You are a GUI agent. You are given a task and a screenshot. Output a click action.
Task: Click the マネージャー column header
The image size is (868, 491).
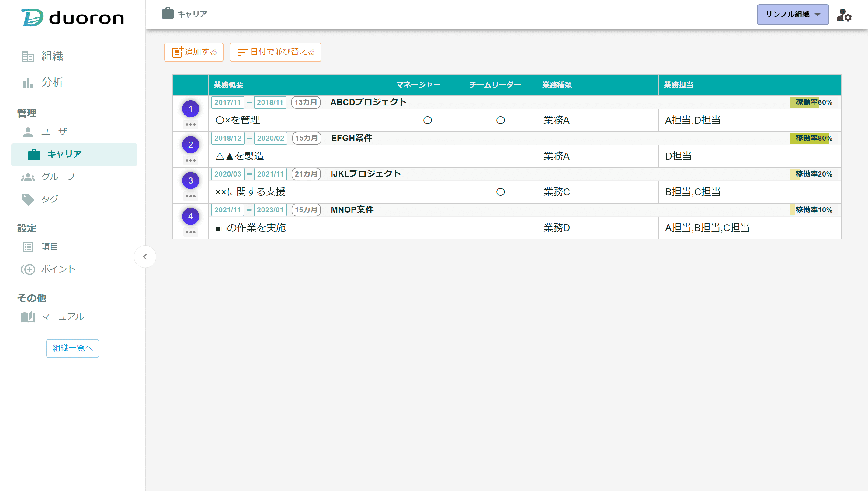pyautogui.click(x=428, y=85)
